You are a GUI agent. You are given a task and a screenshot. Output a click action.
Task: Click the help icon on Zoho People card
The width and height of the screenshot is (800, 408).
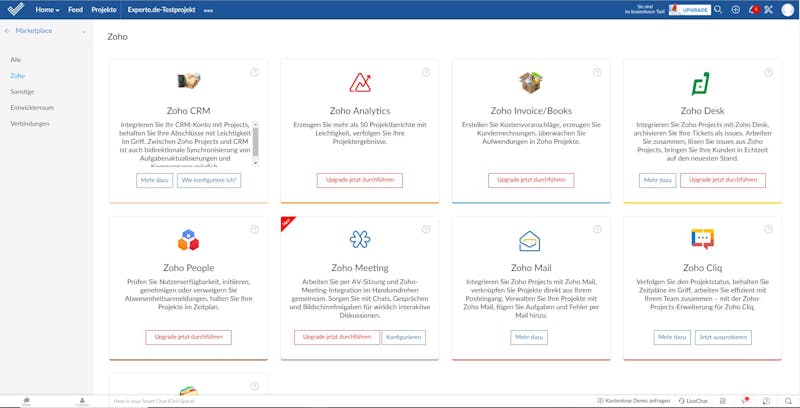coord(255,230)
